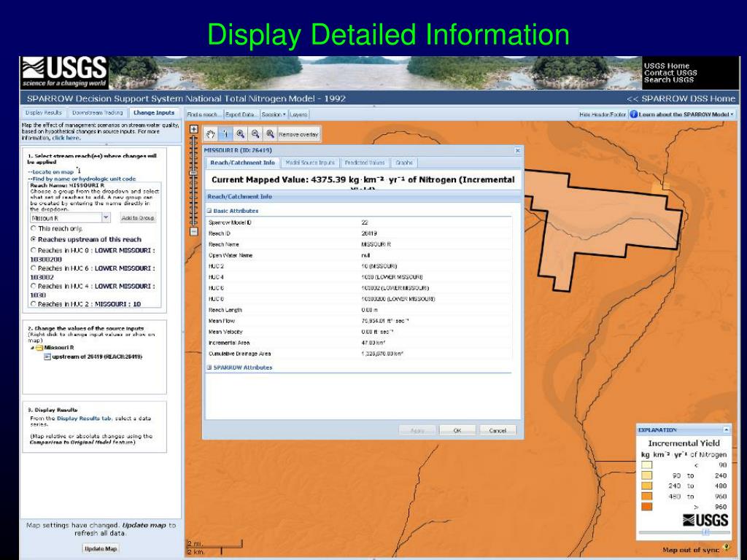The width and height of the screenshot is (747, 560).
Task: Click the map out of sync icon
Action: tap(727, 548)
